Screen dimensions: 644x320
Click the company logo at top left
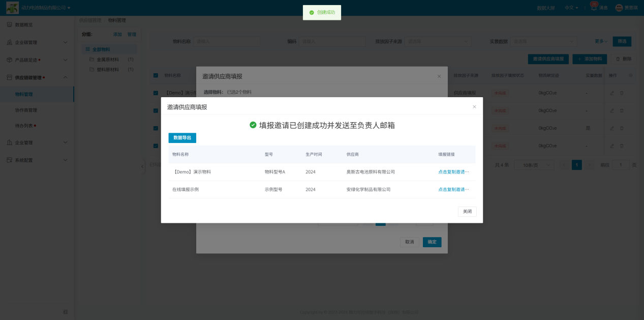pos(12,8)
